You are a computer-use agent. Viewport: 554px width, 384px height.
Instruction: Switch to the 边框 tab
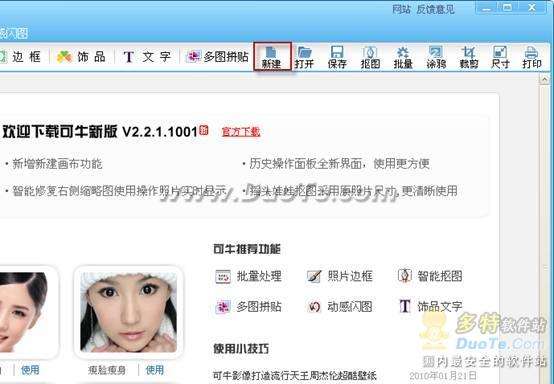(21, 57)
